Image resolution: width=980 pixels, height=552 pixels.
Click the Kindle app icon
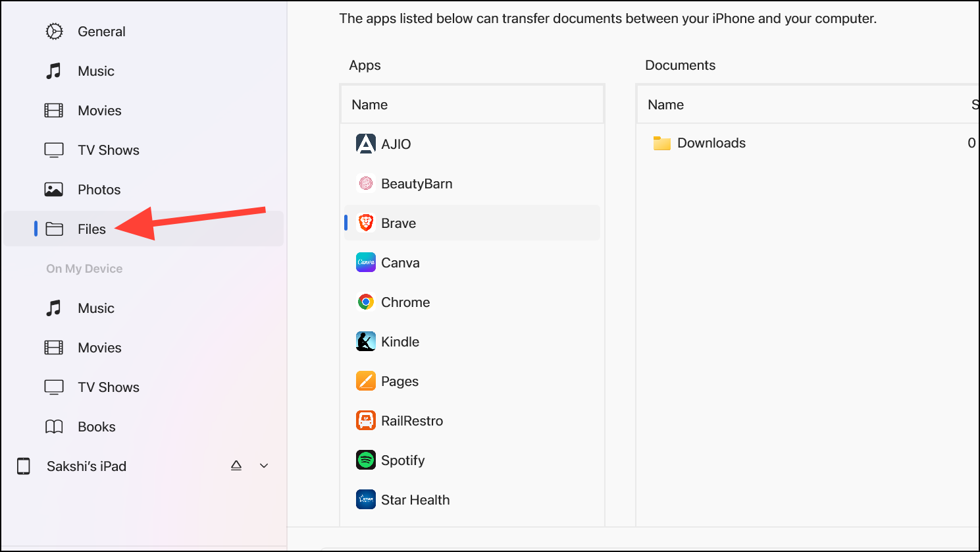coord(366,341)
